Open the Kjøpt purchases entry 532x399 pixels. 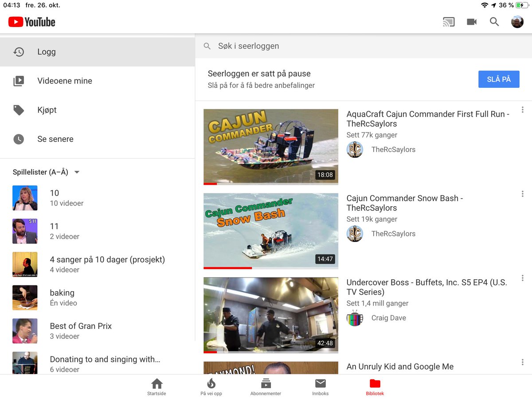98,110
